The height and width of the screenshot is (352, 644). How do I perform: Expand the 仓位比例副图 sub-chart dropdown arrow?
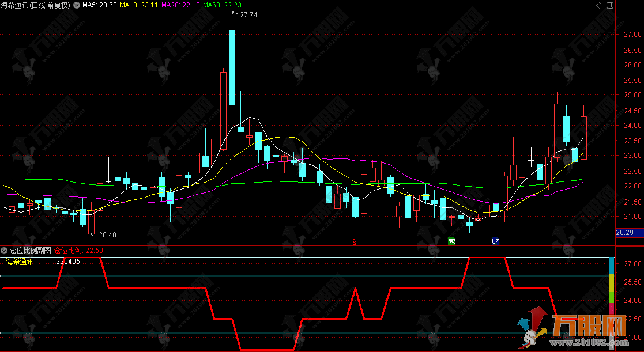pyautogui.click(x=5, y=251)
